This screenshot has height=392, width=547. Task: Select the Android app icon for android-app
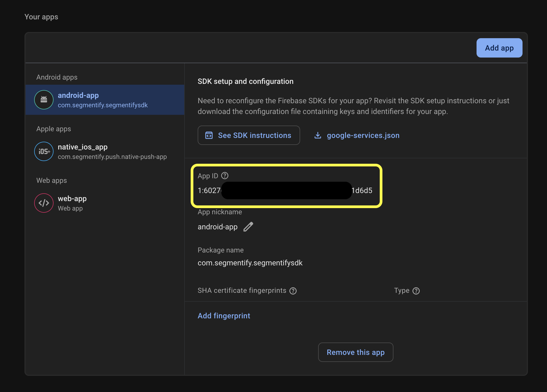pos(44,100)
